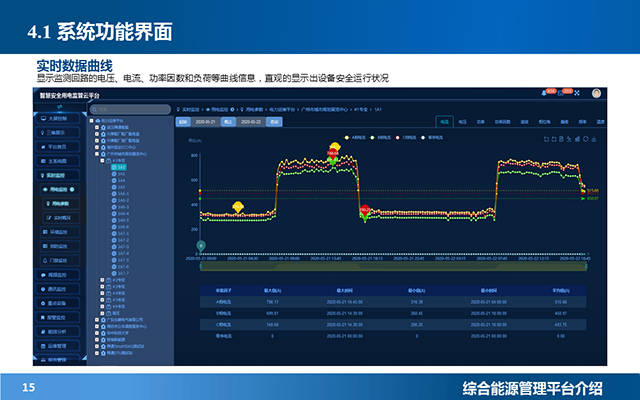The width and height of the screenshot is (640, 400).
Task: Select 实时概况 in the sidebar
Action: [61, 218]
